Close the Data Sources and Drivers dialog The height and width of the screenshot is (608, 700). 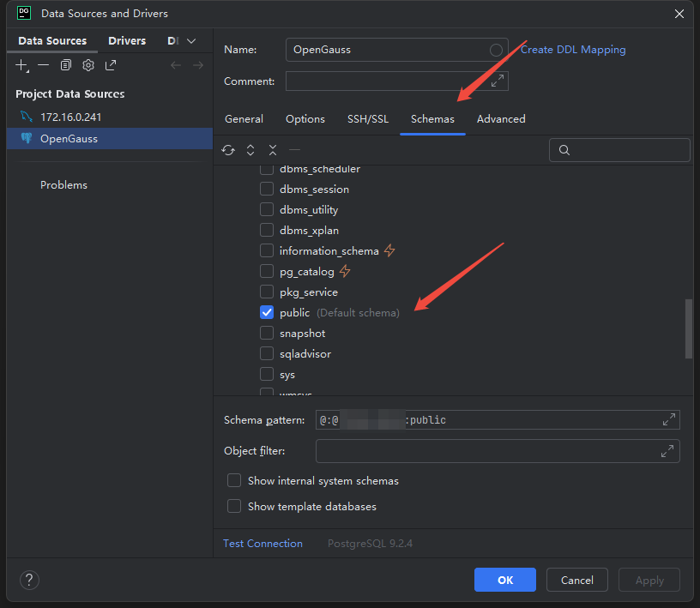[679, 14]
